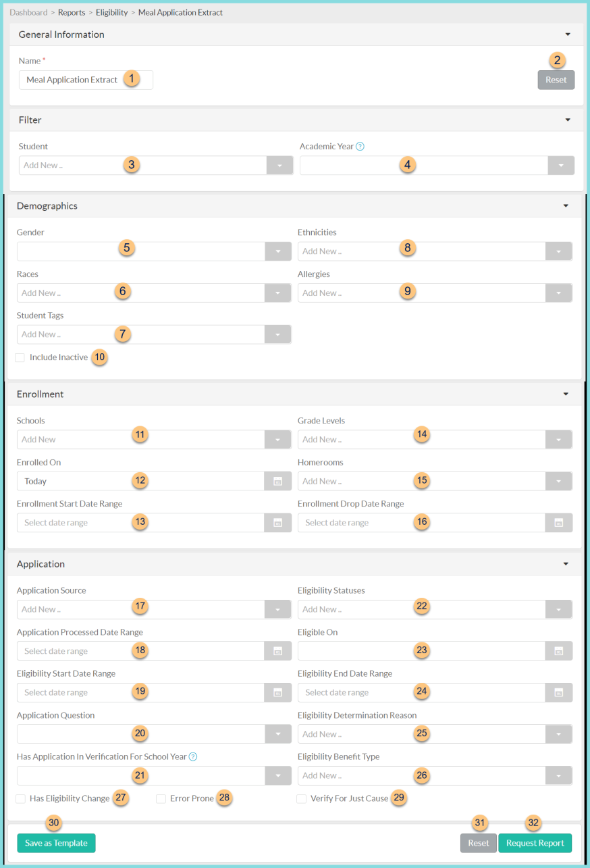The height and width of the screenshot is (868, 590).
Task: Click the Save as Template button
Action: [56, 843]
